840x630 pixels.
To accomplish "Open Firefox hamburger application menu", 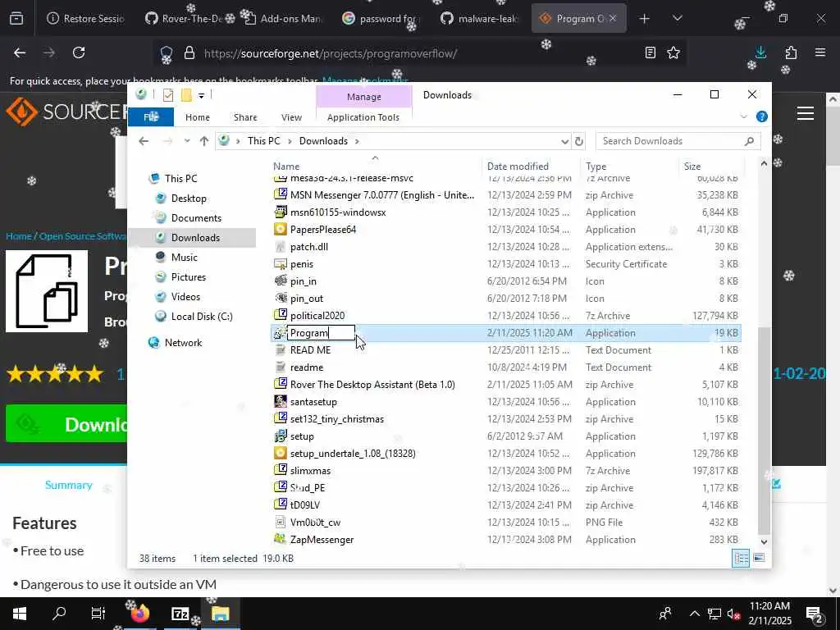I will [820, 52].
